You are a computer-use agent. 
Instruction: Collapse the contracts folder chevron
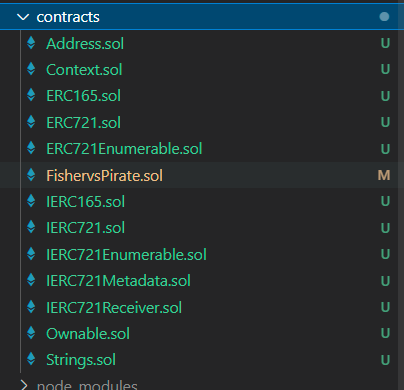point(23,17)
